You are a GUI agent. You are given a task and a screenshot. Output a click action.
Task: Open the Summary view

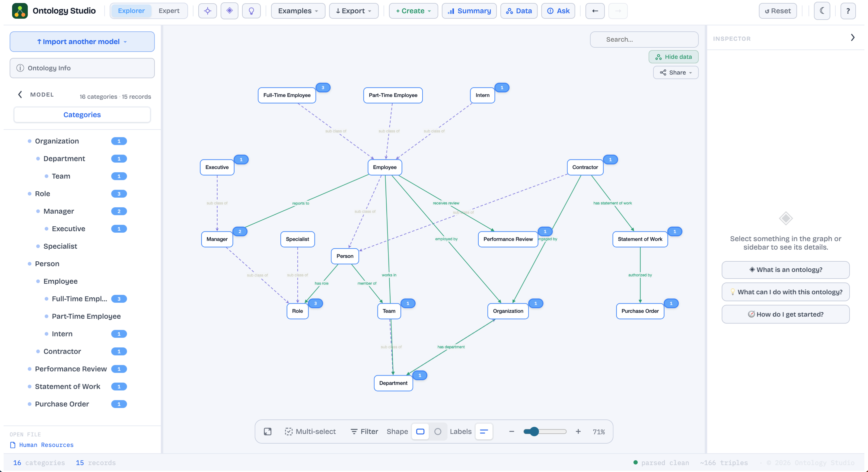click(469, 11)
